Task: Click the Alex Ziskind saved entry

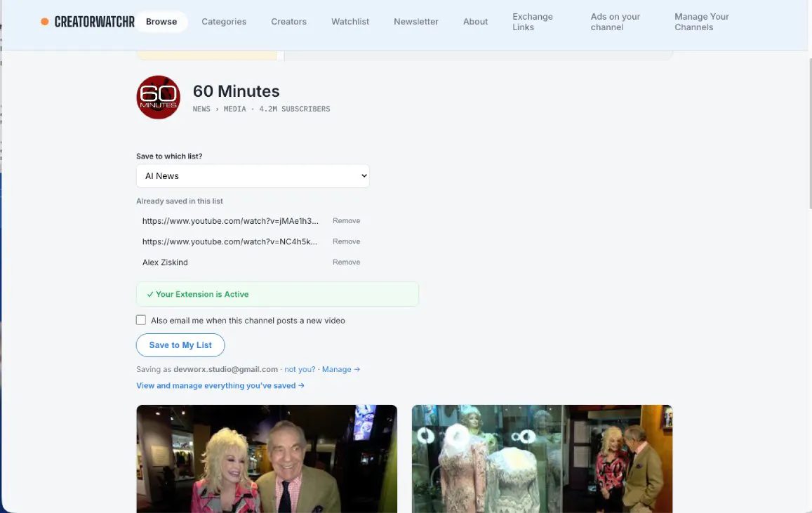Action: [165, 262]
